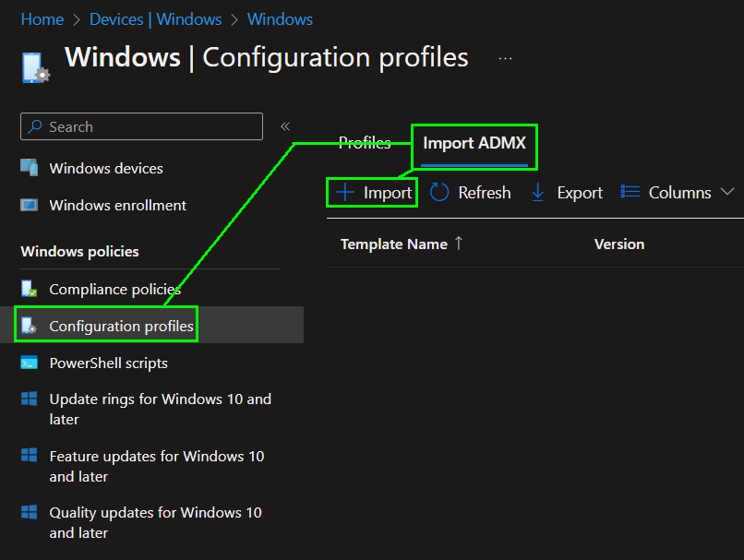
Task: Sort by Template Name column header
Action: pyautogui.click(x=394, y=244)
